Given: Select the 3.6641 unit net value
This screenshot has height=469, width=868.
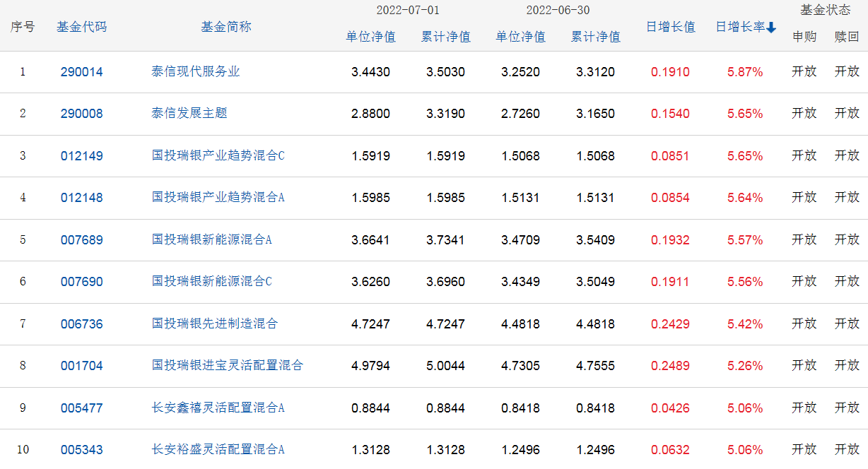Looking at the screenshot, I should [x=370, y=240].
